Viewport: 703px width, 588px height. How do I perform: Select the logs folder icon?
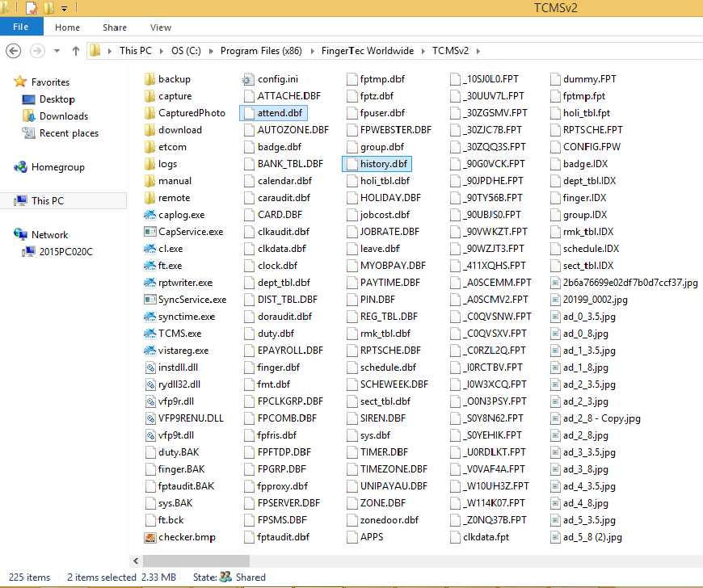149,164
